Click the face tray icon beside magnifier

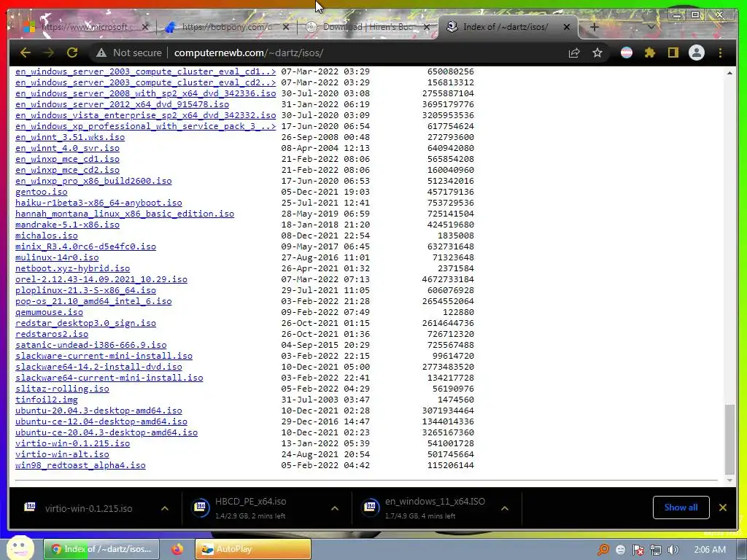point(620,550)
